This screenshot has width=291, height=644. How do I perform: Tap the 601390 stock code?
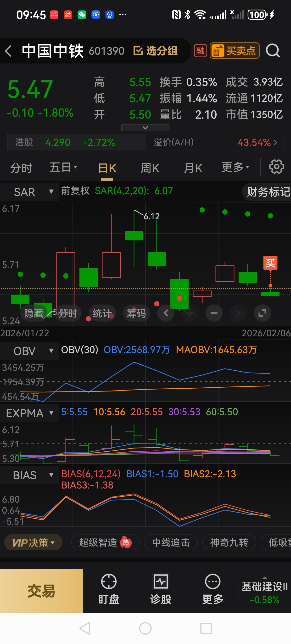106,51
